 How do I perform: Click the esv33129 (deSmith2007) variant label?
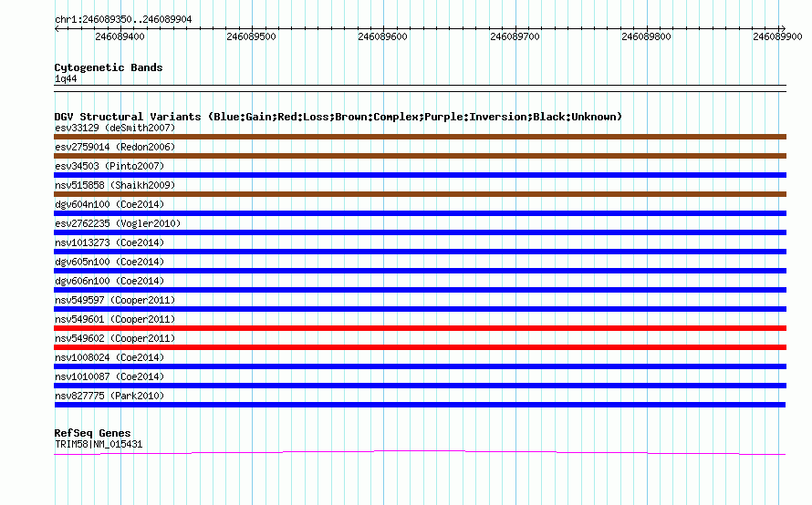click(x=115, y=128)
